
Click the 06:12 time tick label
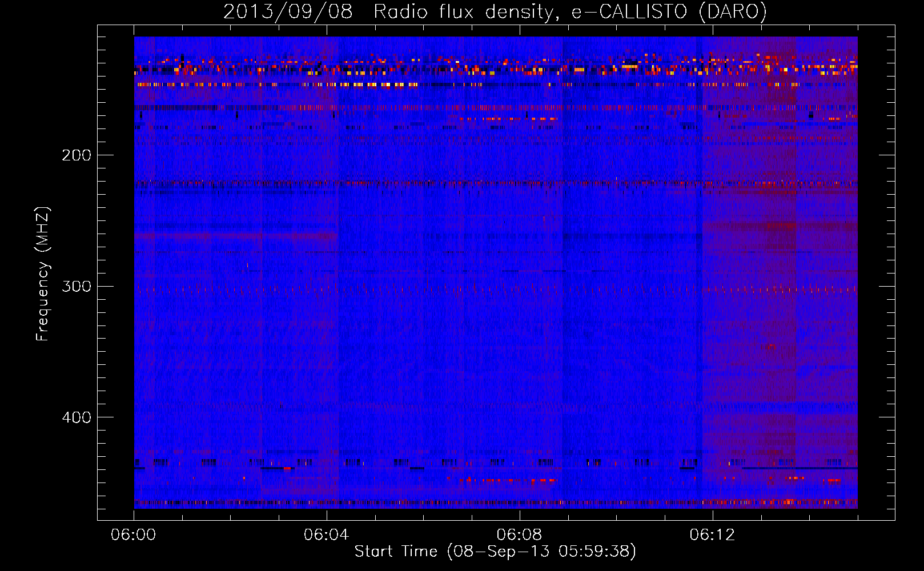[x=713, y=535]
